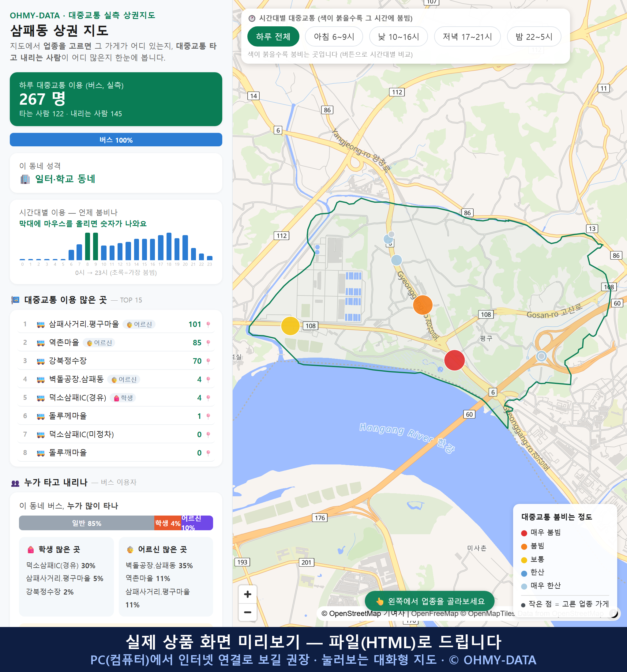Click the 일터·학교 동네 label
The image size is (627, 672).
pyautogui.click(x=65, y=179)
